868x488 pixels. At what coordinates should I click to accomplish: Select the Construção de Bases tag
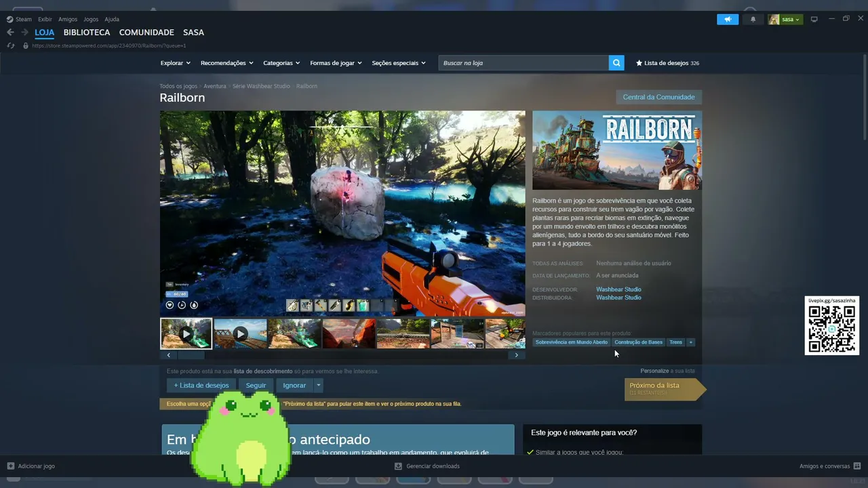[638, 342]
